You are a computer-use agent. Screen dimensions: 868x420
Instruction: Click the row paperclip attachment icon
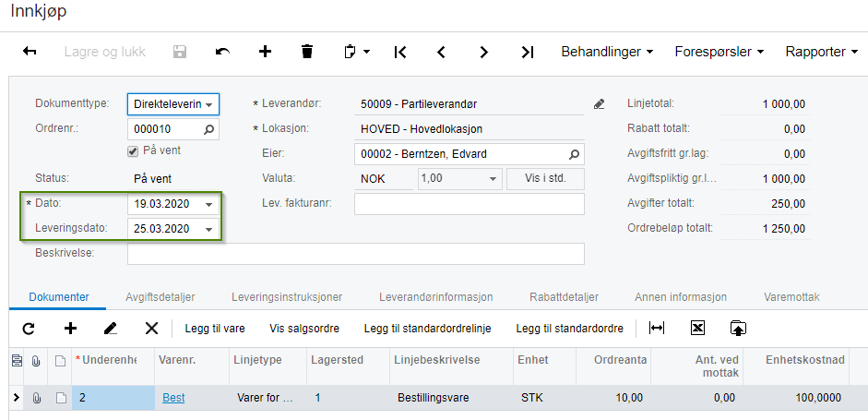36,398
